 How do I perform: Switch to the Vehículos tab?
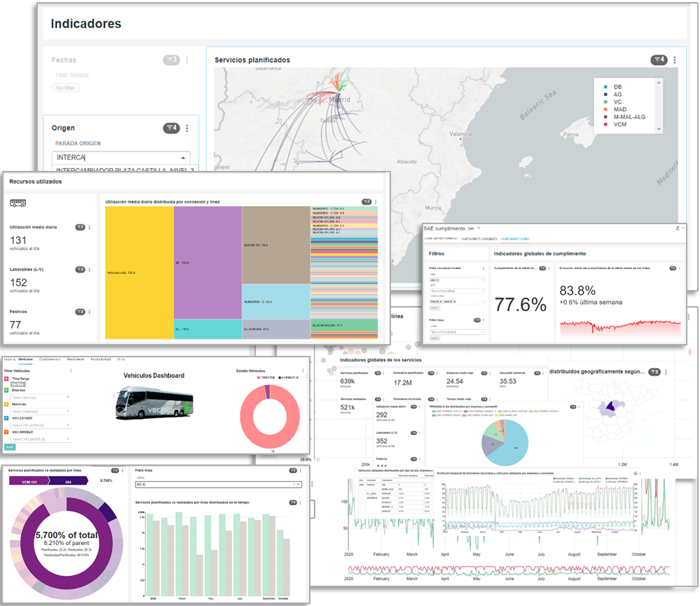(25, 359)
